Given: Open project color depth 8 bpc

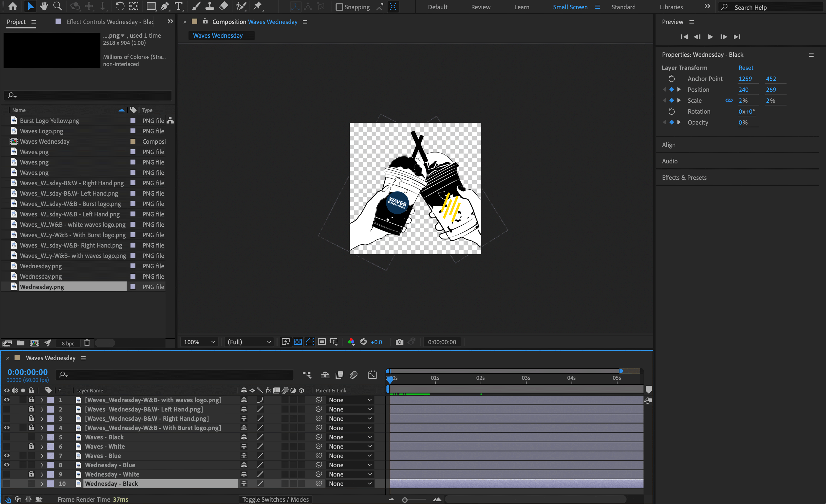Looking at the screenshot, I should (68, 343).
